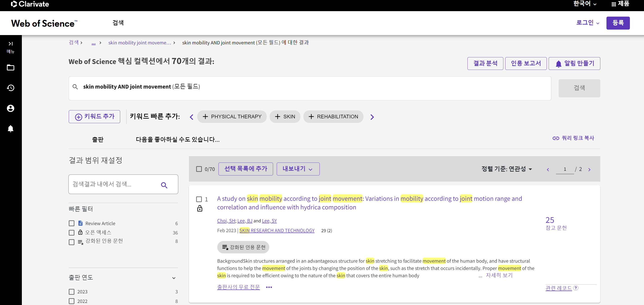Open the 내보내기 export dropdown
This screenshot has height=305, width=644.
(x=298, y=169)
